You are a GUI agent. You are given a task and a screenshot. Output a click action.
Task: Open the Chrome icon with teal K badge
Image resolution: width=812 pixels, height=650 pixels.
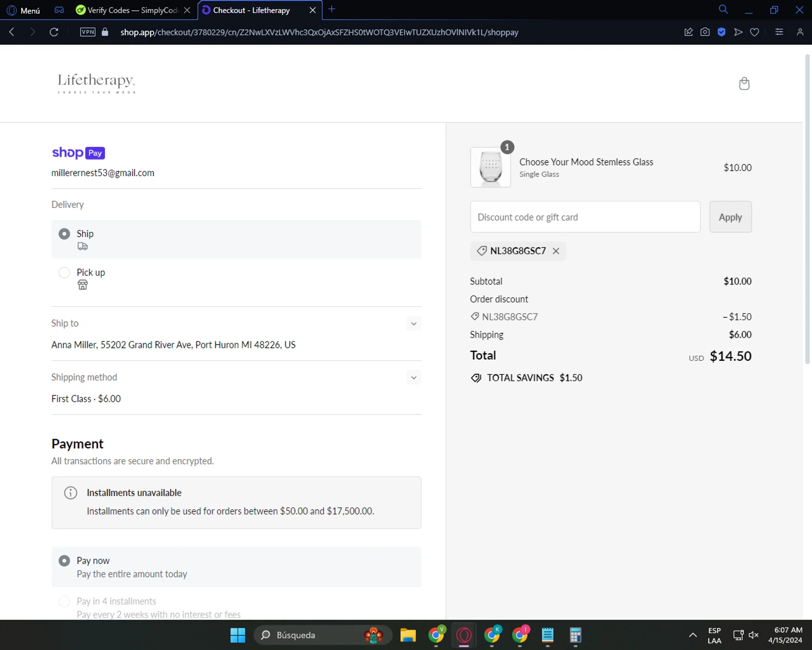493,635
